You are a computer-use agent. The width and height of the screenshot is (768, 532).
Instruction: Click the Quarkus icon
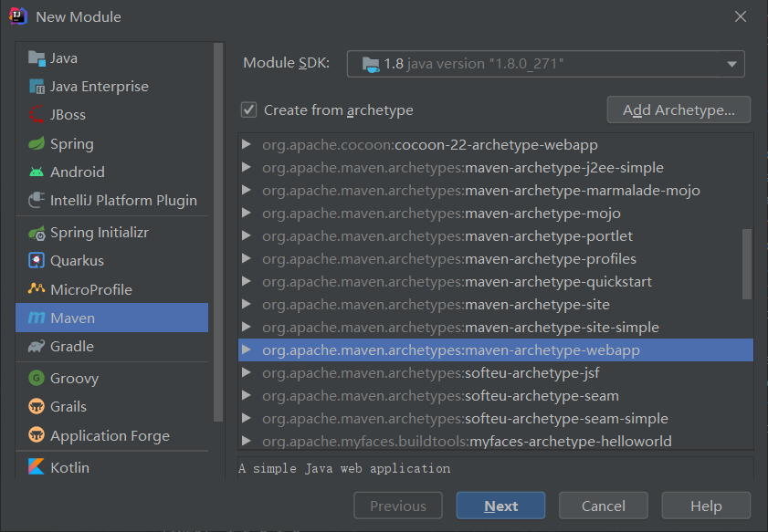click(37, 260)
